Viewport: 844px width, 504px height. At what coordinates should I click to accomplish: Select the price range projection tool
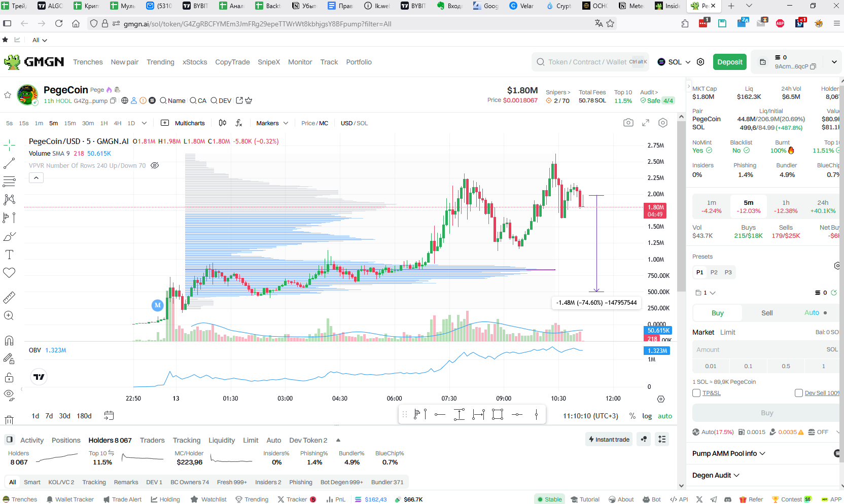pyautogui.click(x=9, y=218)
